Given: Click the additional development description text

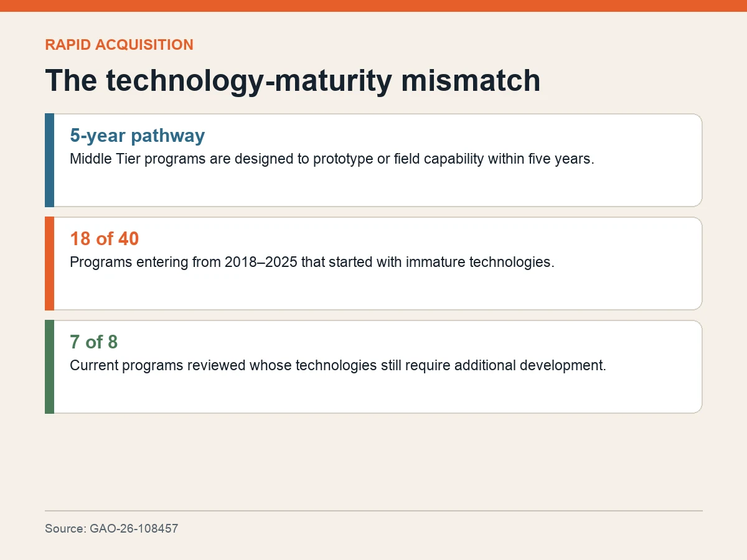Looking at the screenshot, I should (x=337, y=365).
